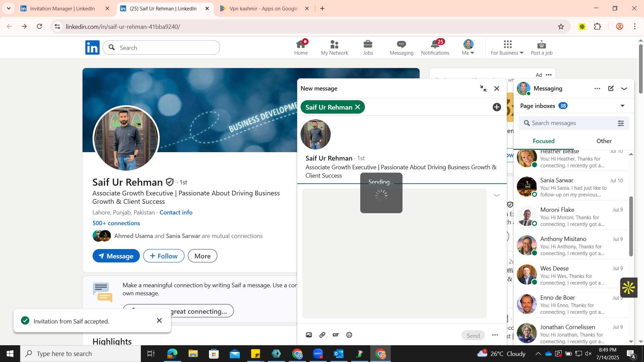The image size is (644, 362).
Task: Dismiss the invitation accepted toast
Action: (159, 321)
